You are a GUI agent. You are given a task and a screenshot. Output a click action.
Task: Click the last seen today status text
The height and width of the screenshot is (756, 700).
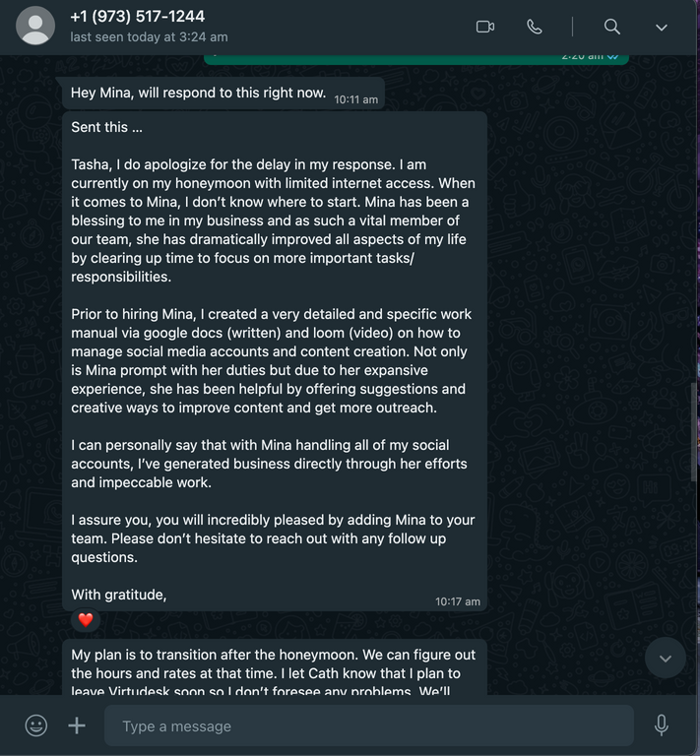[149, 37]
